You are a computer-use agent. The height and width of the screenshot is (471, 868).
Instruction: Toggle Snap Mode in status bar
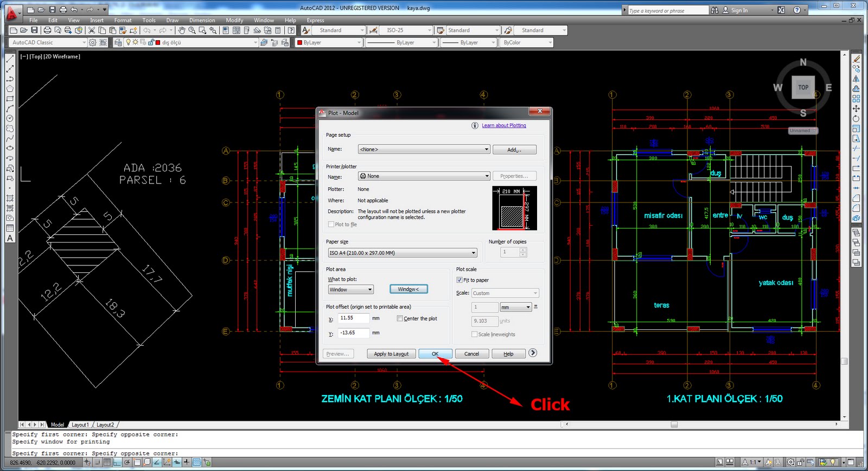98,462
